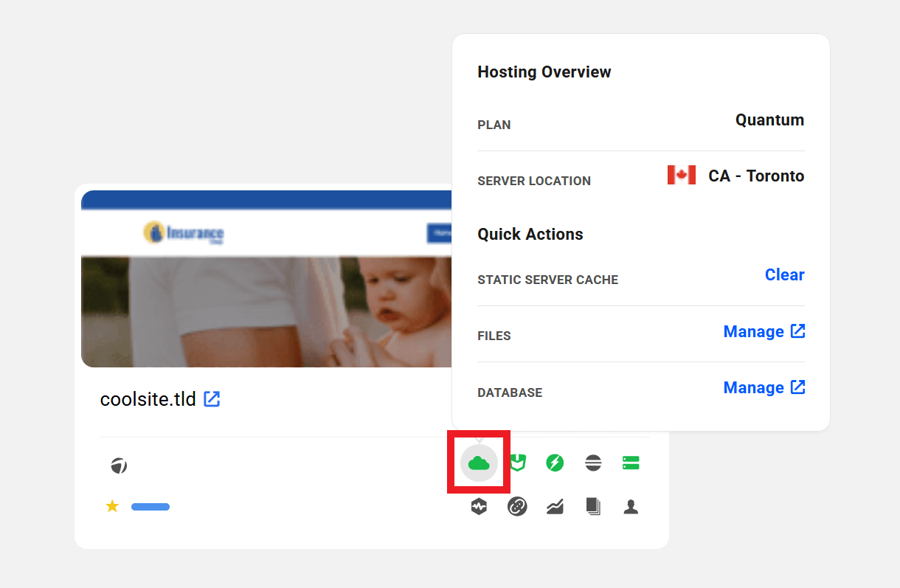This screenshot has height=588, width=900.
Task: Click the round dark logo icon above the star
Action: pos(119,466)
